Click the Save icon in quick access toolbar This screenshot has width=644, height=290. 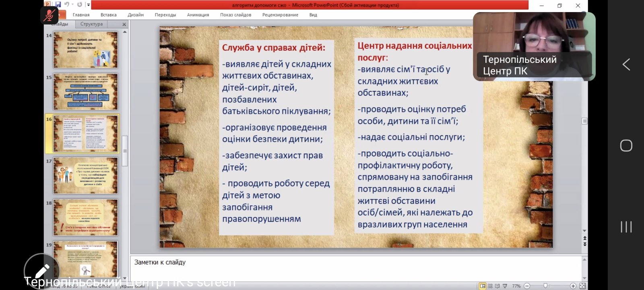point(58,5)
